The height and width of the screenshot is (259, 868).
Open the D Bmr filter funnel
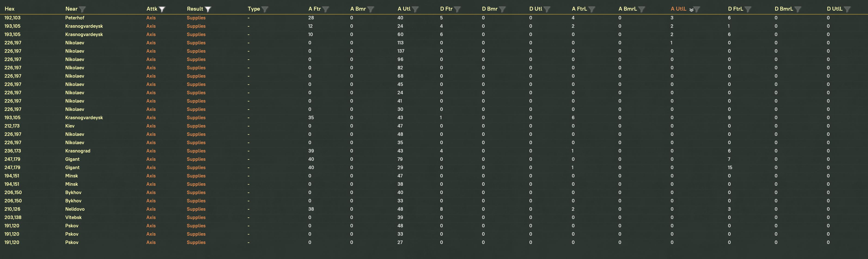click(503, 9)
